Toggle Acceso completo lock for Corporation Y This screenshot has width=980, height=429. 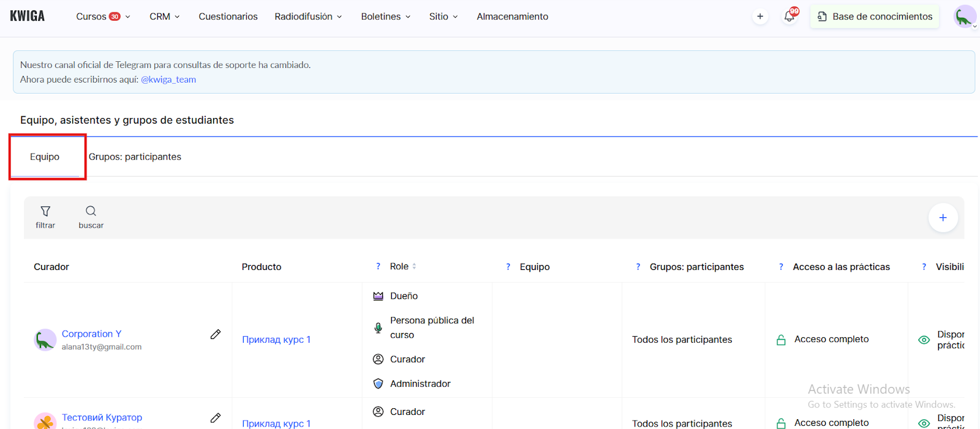[x=781, y=340]
